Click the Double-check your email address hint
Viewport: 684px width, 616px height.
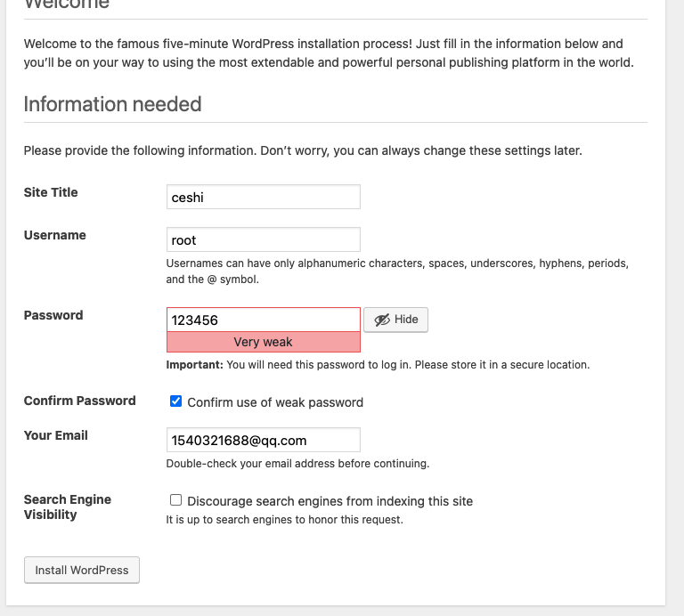pos(297,464)
